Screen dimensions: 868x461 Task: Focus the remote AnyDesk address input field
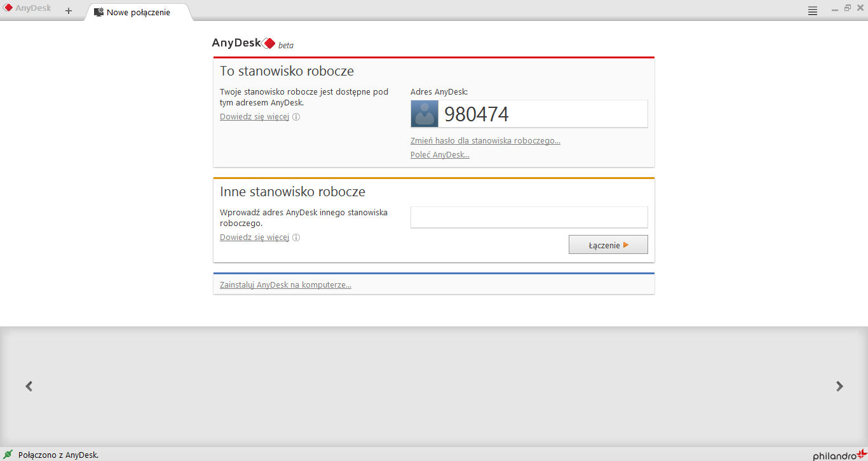click(529, 217)
